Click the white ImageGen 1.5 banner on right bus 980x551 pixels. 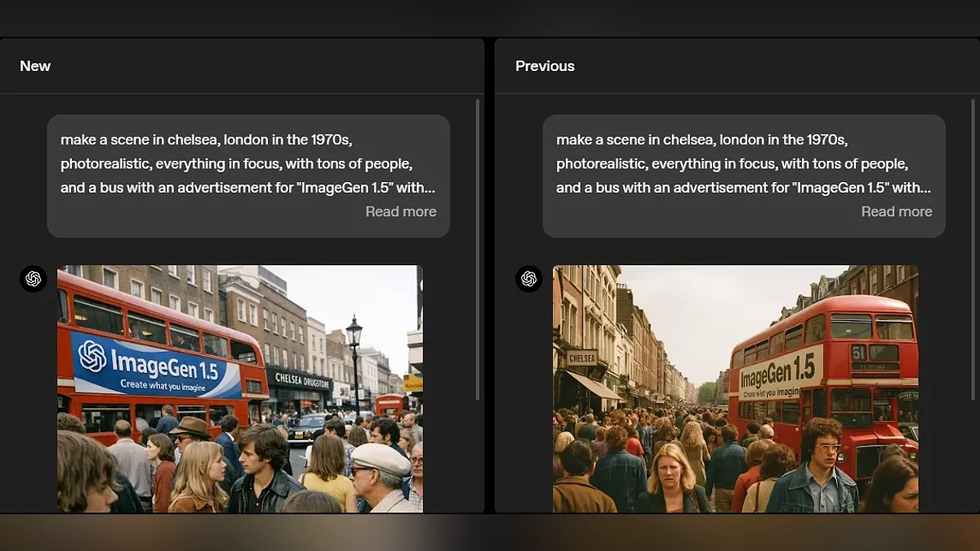[781, 375]
